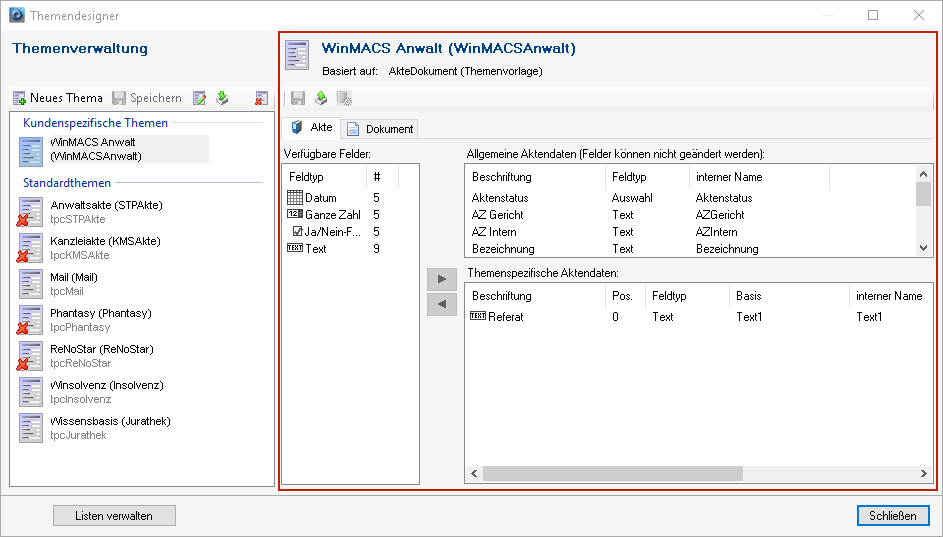Click the grayed floppy disk save icon in right panel
This screenshot has height=537, width=943.
298,98
